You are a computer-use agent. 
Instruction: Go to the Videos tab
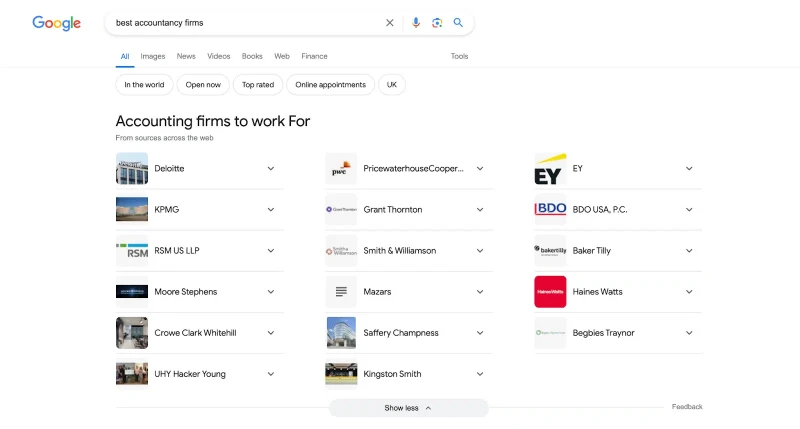[x=218, y=56]
